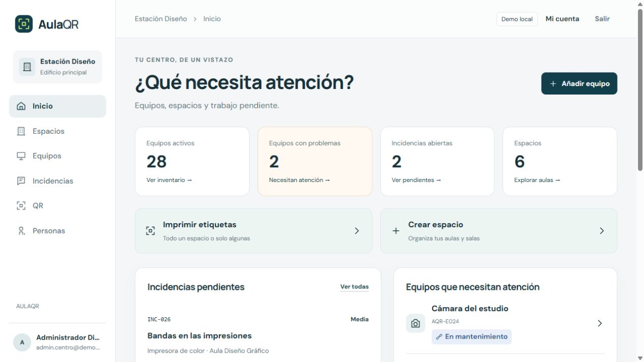Click the En mantenimiento status badge
Image resolution: width=644 pixels, height=362 pixels.
(471, 337)
